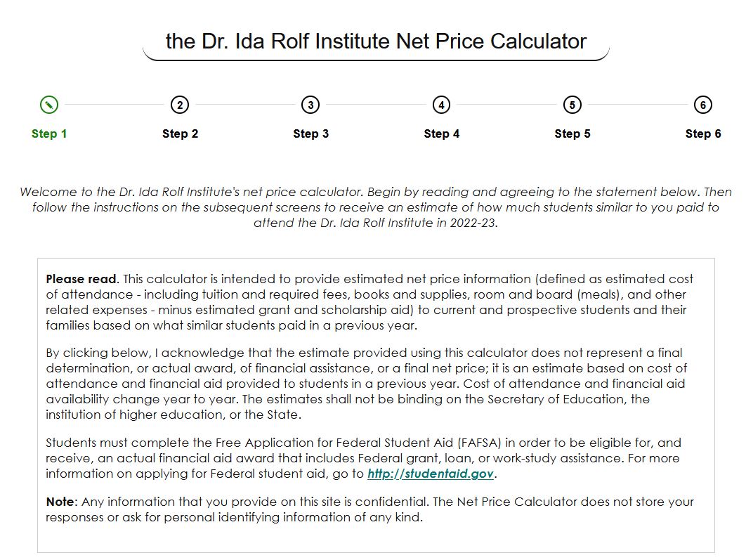Click the FAFSA "Students must complete" paragraph
Screen dimensions: 746x560
[x=362, y=458]
